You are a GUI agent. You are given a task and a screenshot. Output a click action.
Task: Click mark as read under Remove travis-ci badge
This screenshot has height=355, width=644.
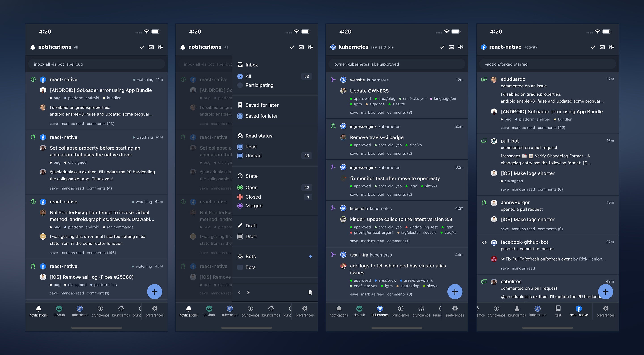click(373, 154)
